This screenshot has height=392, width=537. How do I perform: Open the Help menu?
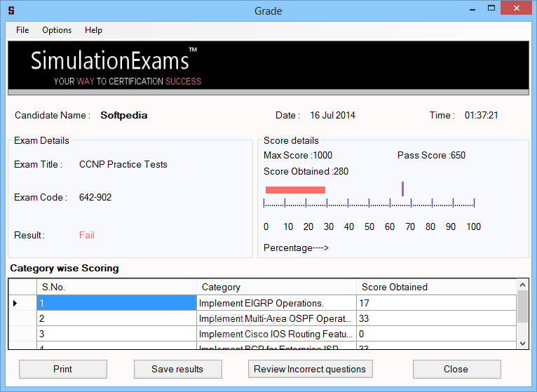click(93, 30)
